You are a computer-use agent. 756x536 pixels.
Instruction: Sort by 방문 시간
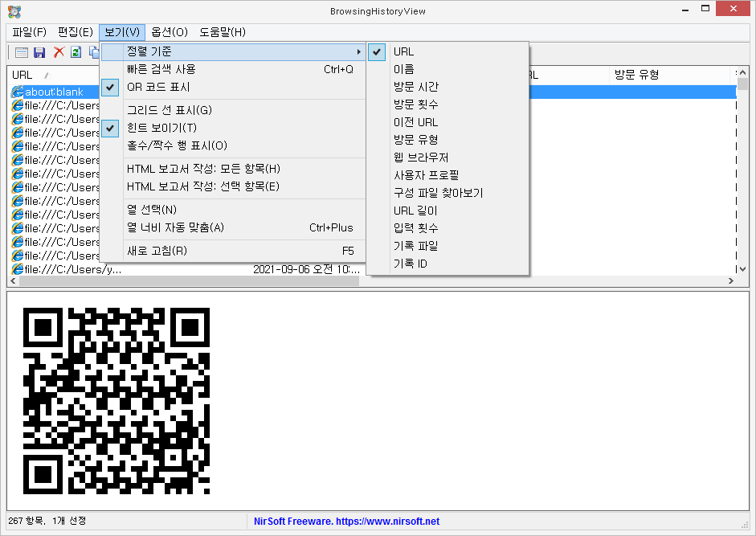[x=447, y=87]
